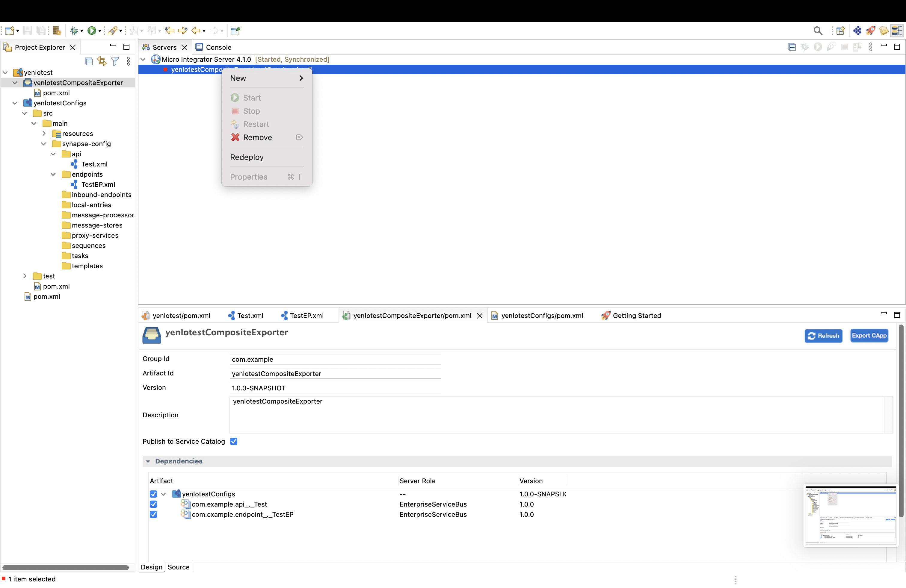Click the Open Perspective icon
Viewport: 906px width, 588px height.
(840, 31)
